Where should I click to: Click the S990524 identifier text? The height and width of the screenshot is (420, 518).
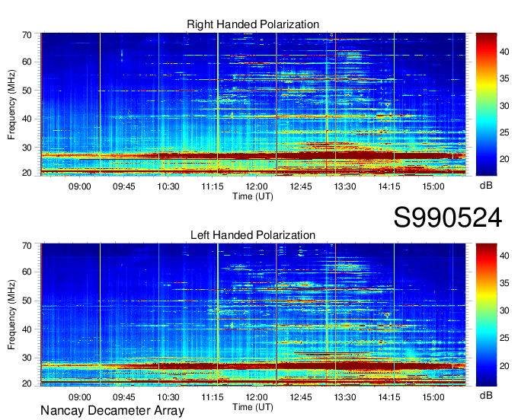(448, 218)
